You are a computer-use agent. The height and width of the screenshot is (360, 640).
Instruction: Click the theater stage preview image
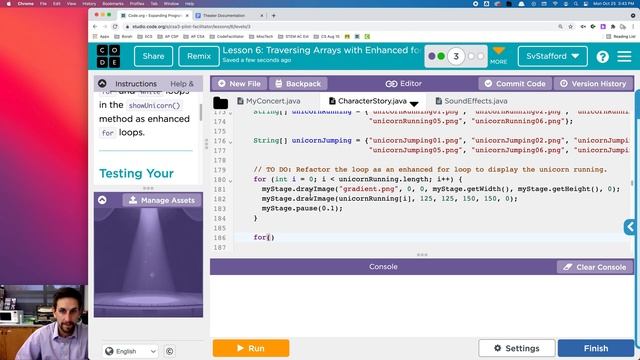pos(148,261)
